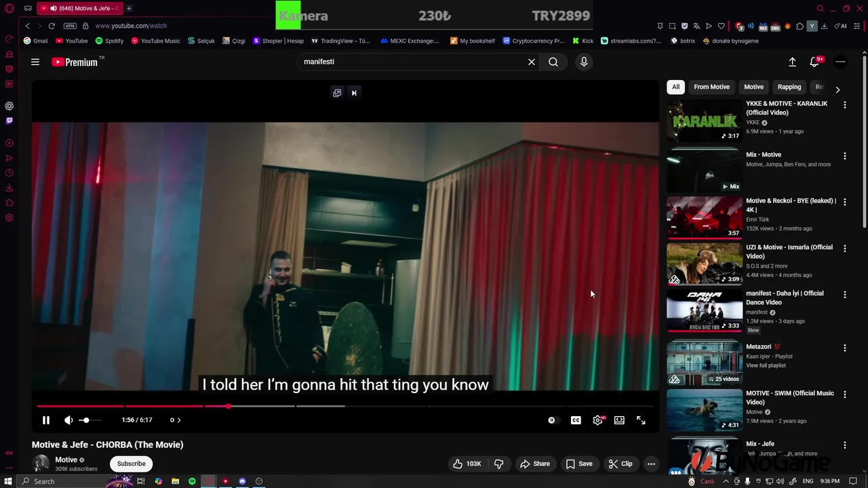Open Discord from the taskbar
The width and height of the screenshot is (868, 488).
click(242, 481)
